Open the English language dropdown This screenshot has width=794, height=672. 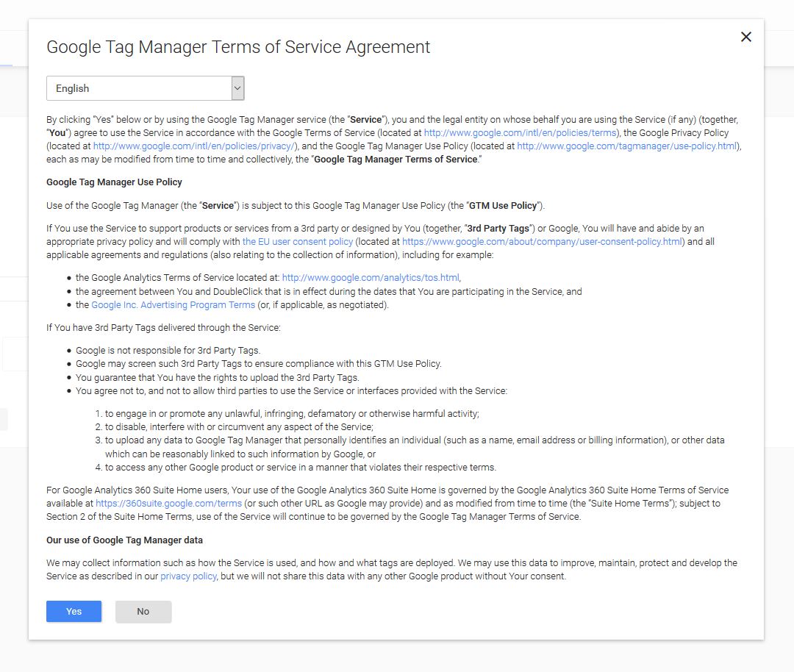(x=146, y=88)
